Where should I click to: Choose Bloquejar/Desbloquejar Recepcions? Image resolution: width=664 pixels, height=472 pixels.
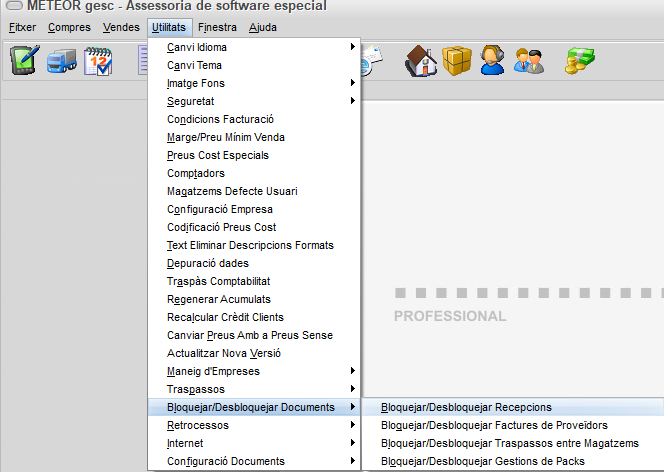(513, 407)
